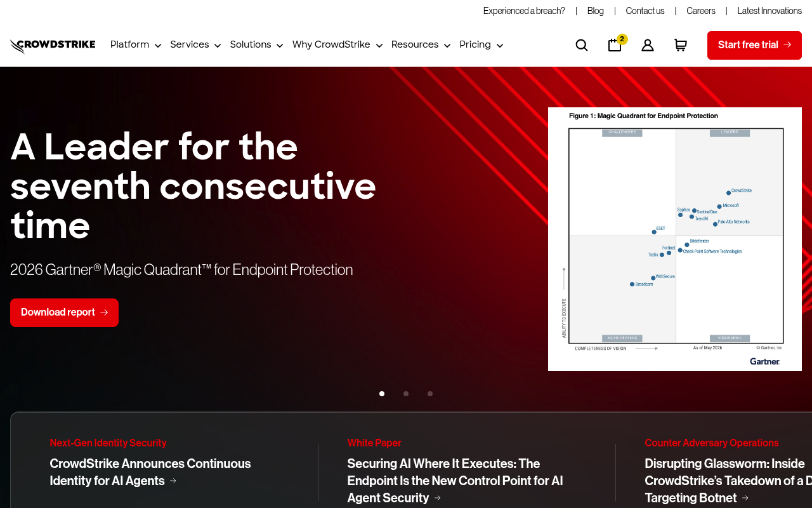Click Start free trial button
This screenshot has width=812, height=508.
754,45
